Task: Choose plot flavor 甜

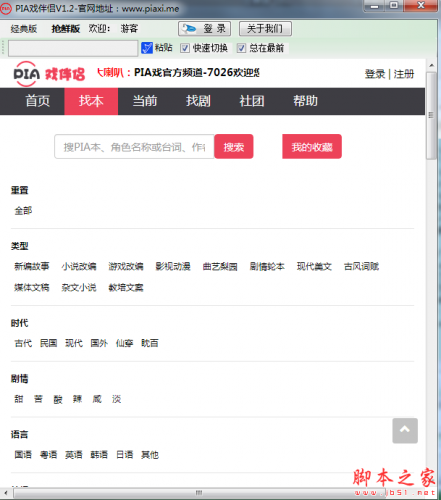Action: click(x=19, y=399)
